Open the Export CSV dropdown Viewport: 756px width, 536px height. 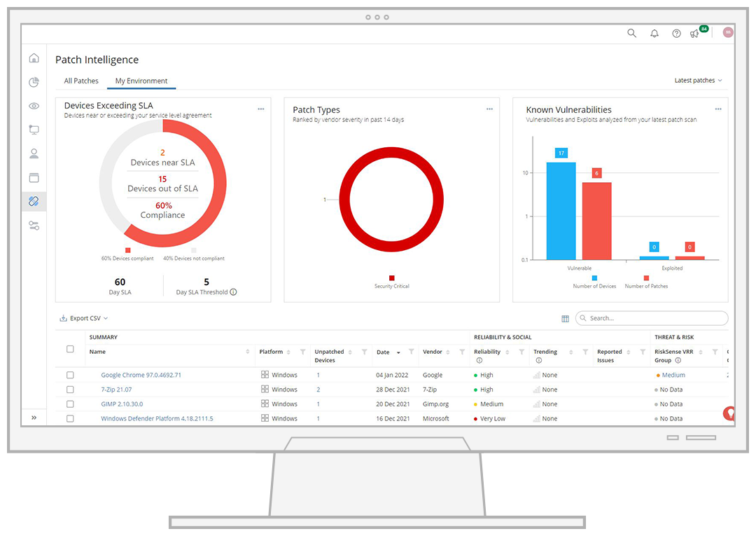pos(84,318)
